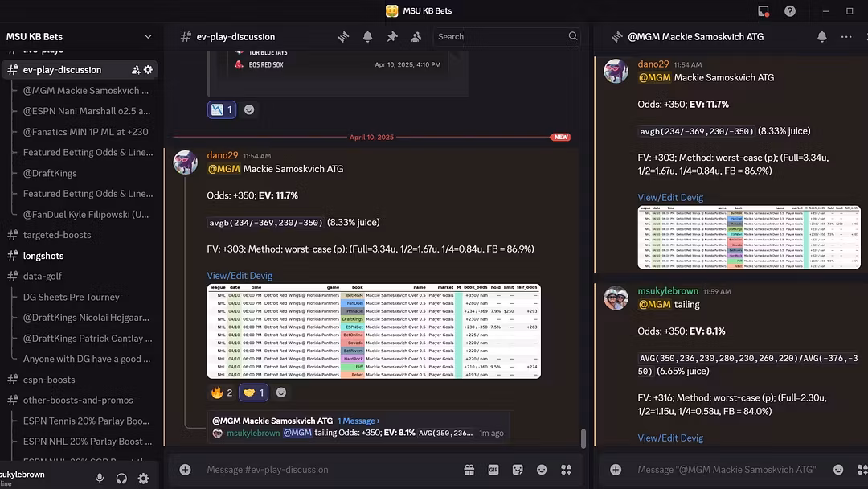Open threads icon in channel header
This screenshot has height=489, width=868.
coord(343,36)
